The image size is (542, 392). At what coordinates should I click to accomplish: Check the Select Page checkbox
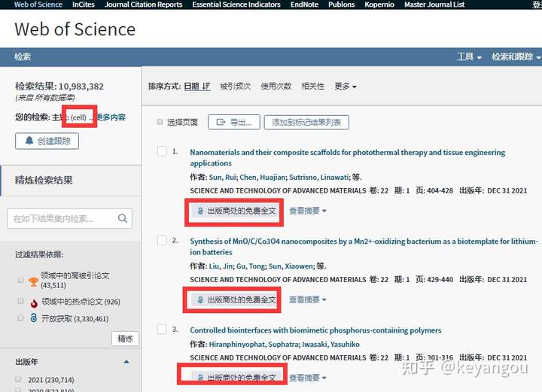click(160, 122)
